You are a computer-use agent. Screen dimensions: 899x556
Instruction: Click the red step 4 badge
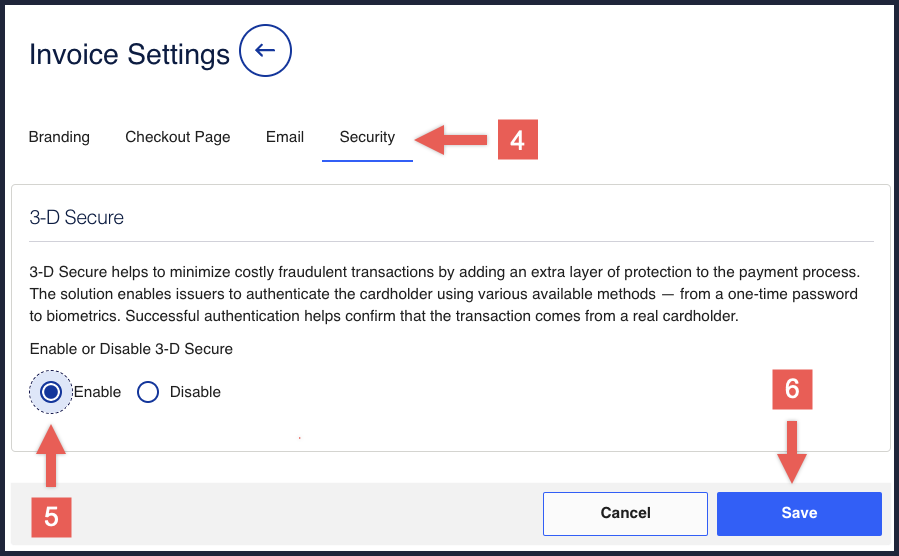[x=517, y=140]
